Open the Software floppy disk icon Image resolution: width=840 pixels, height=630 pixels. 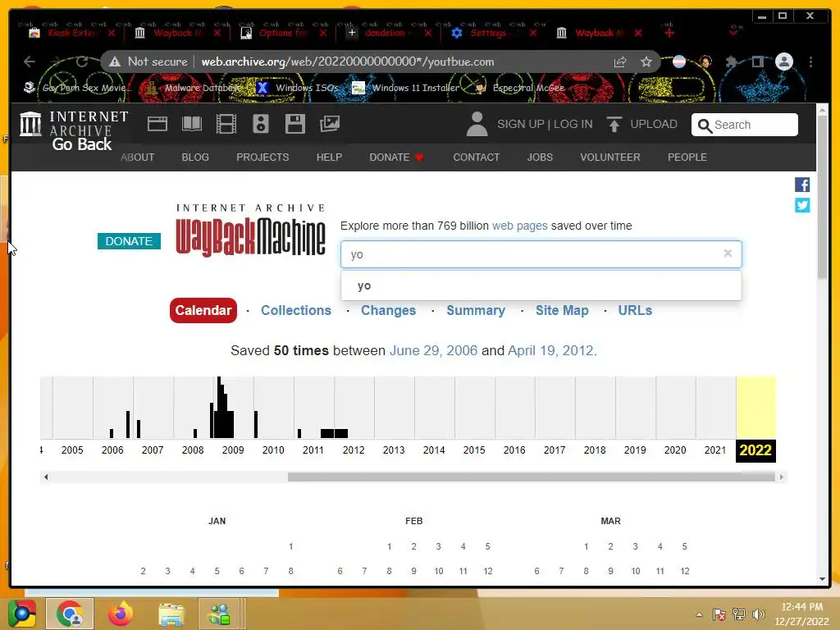click(294, 125)
